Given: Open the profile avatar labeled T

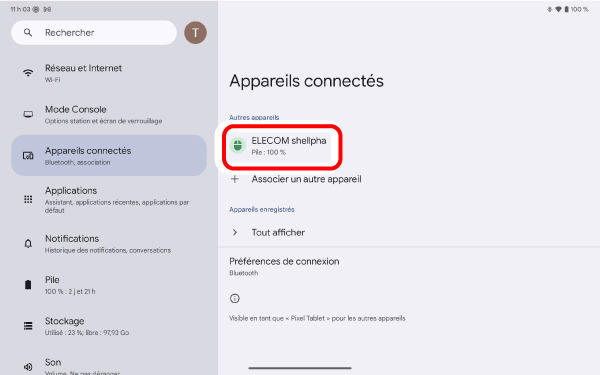Looking at the screenshot, I should [x=195, y=33].
